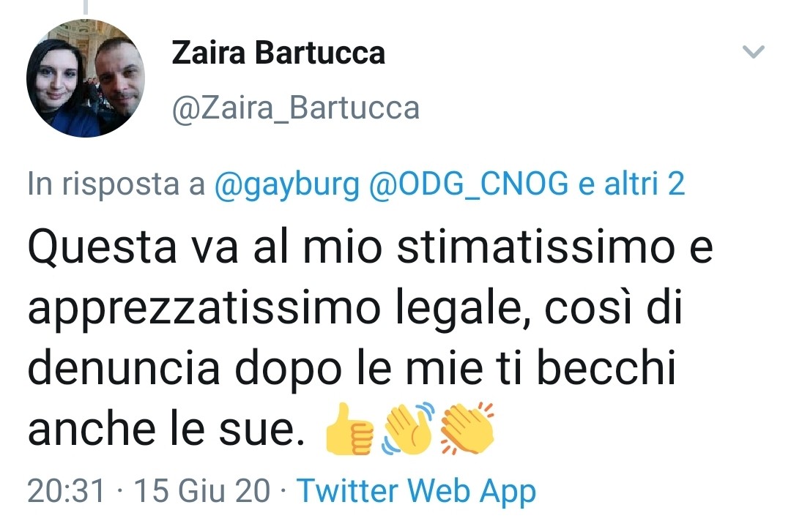Open the @Zaira_Bartucca handle
Viewport: 791px width, 532px height.
point(296,108)
